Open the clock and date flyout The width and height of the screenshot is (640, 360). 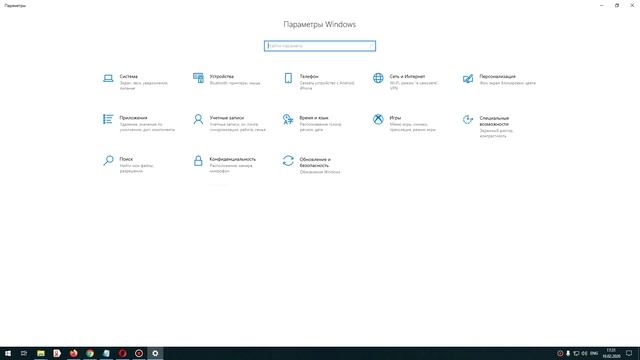pos(611,353)
